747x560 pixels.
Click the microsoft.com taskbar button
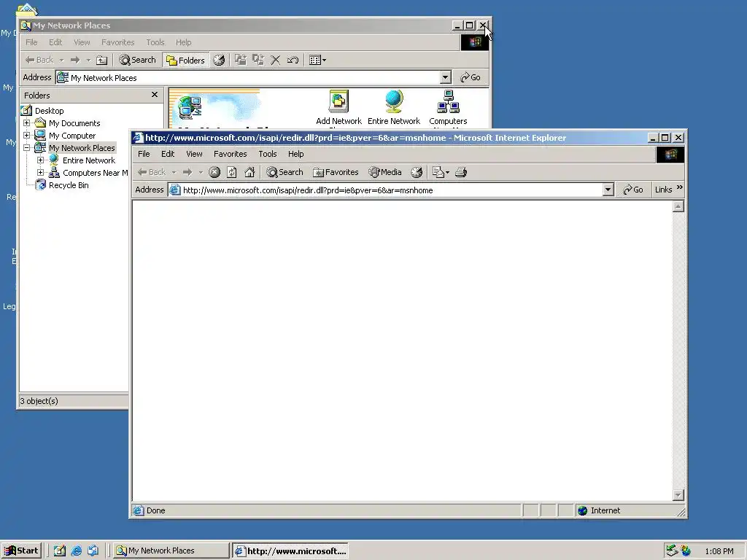(290, 551)
